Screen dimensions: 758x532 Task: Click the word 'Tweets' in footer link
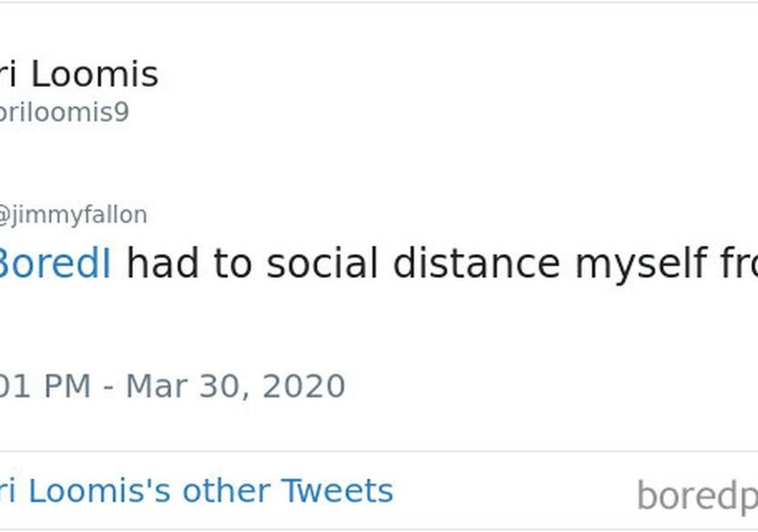pos(336,490)
